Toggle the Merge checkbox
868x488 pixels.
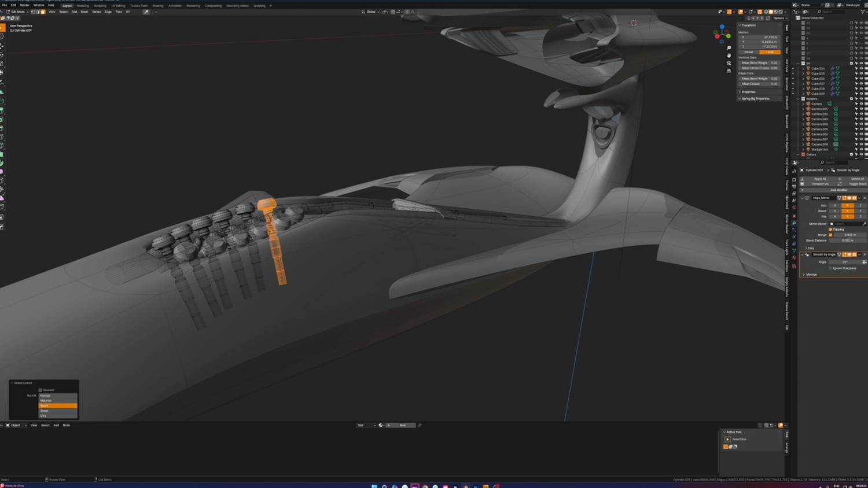click(831, 235)
